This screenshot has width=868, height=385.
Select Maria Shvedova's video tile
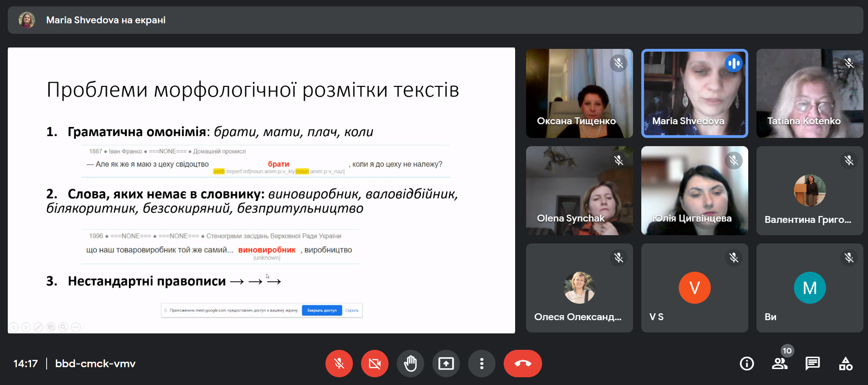694,93
